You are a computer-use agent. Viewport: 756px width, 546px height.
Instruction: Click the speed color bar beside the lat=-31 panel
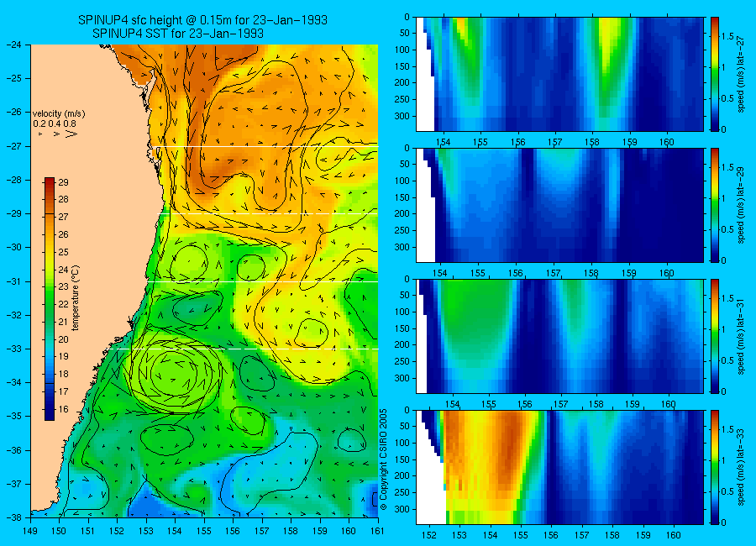pos(714,336)
